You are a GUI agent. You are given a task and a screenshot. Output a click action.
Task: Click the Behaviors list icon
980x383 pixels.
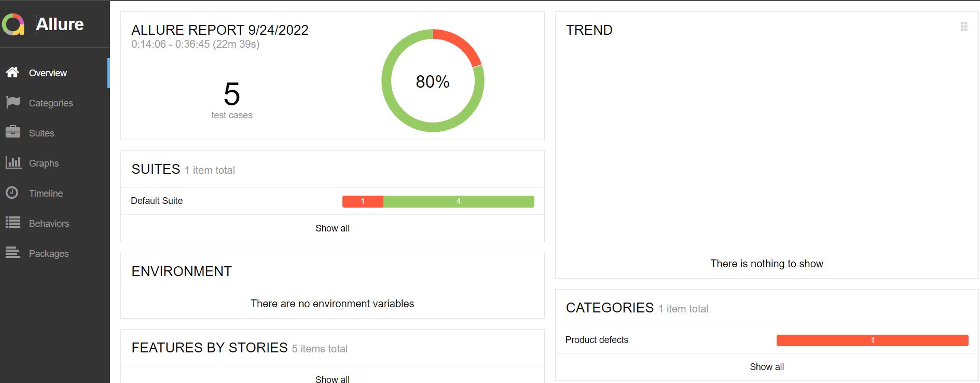click(x=12, y=223)
